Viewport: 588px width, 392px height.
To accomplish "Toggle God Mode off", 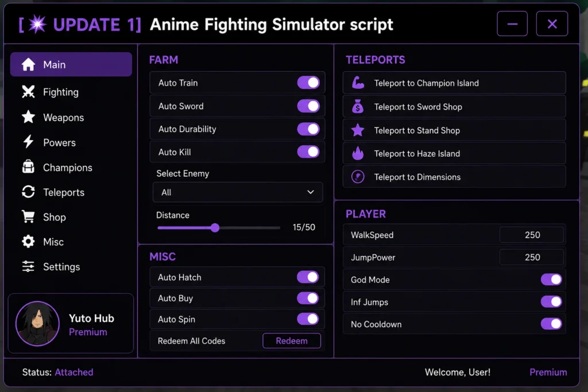I will pyautogui.click(x=551, y=280).
